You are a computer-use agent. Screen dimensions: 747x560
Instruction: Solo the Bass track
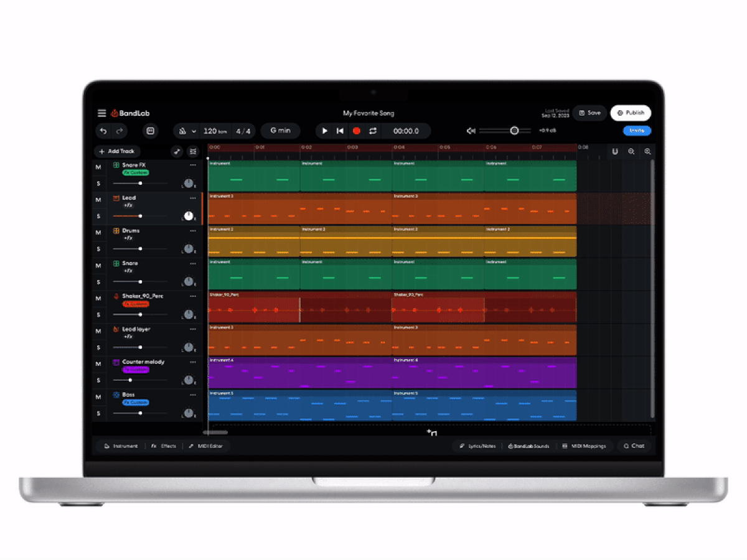[x=98, y=413]
